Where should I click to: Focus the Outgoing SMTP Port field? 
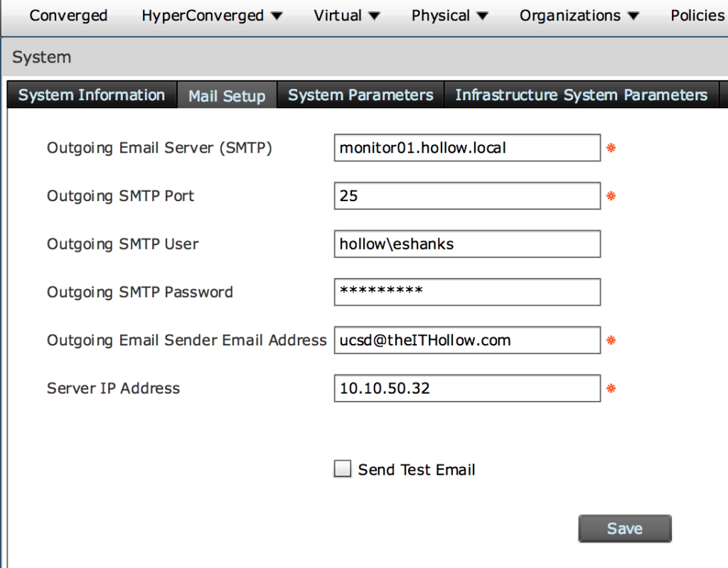coord(467,195)
